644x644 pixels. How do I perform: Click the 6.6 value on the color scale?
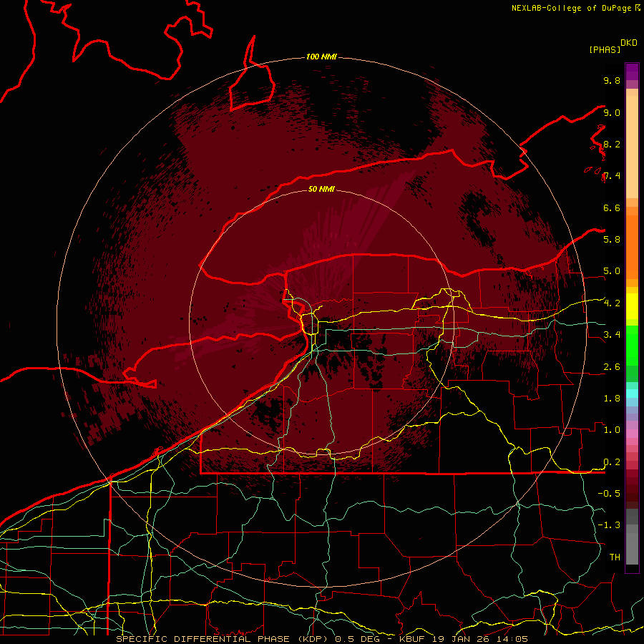(x=612, y=208)
